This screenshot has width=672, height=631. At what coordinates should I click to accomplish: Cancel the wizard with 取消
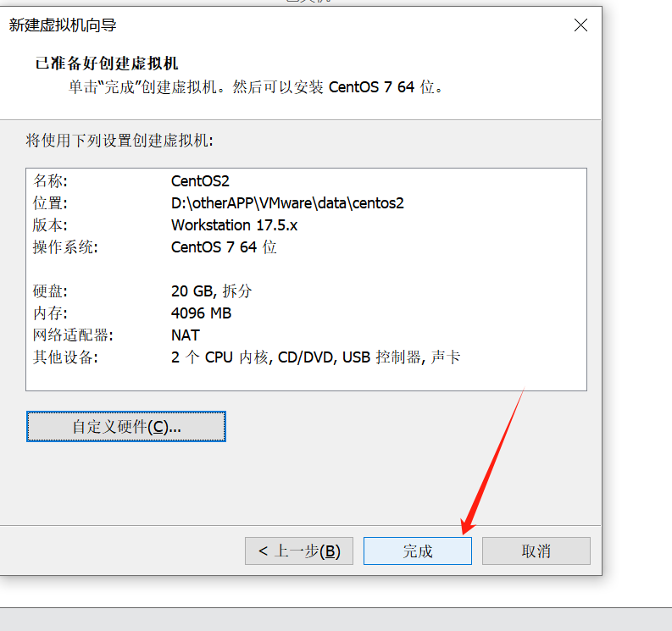pyautogui.click(x=536, y=551)
